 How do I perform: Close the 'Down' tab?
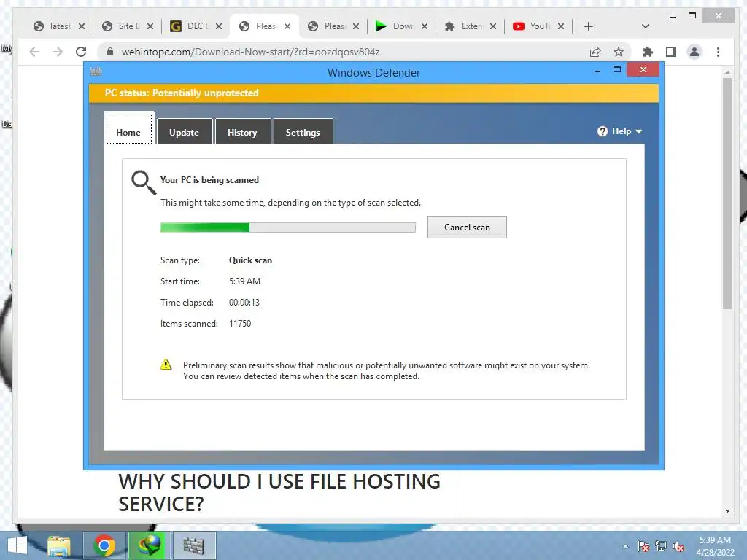click(425, 26)
